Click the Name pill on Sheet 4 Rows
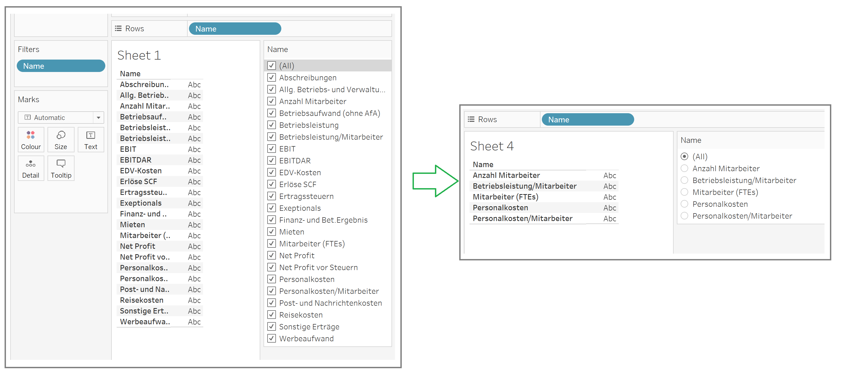Viewport: 868px width, 386px height. click(x=587, y=119)
